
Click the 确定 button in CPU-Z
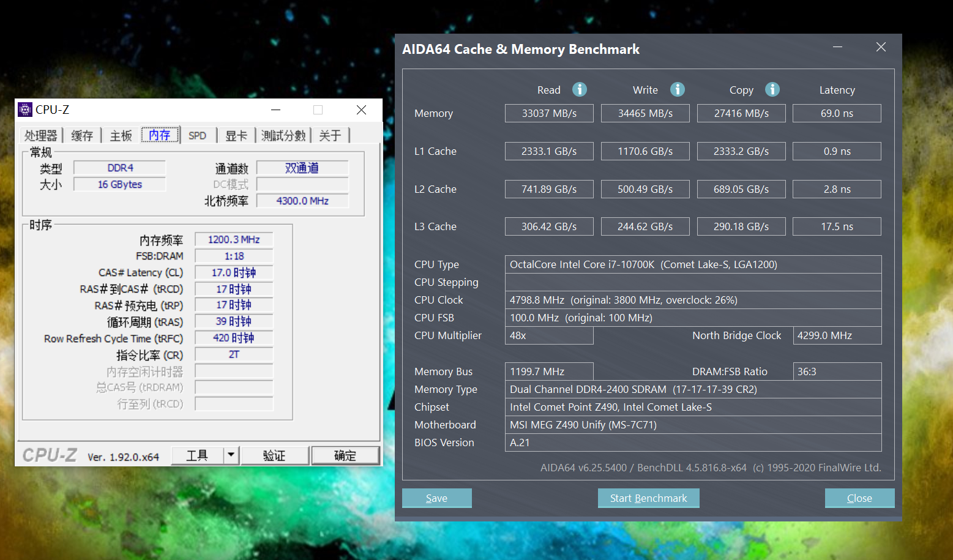345,455
